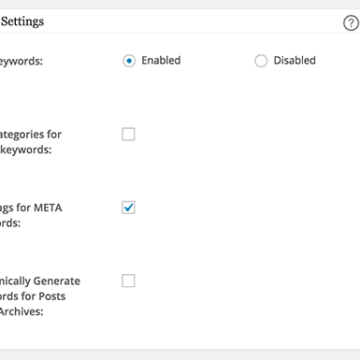Tick Dynamically Generate keywords for Posts checkbox
Image resolution: width=360 pixels, height=360 pixels.
tap(128, 281)
